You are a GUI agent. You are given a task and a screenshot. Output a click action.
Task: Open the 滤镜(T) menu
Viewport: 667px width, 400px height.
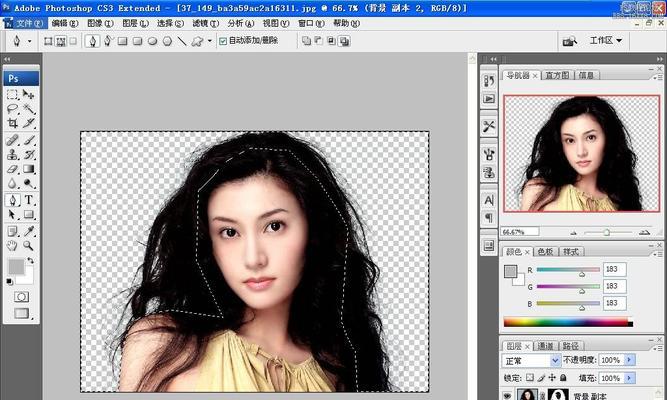[x=205, y=23]
